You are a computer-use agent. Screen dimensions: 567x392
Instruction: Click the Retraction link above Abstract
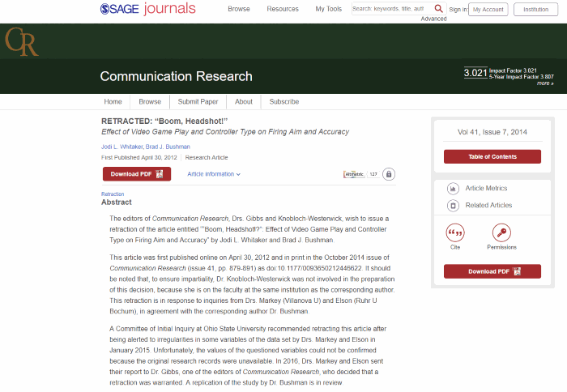[113, 194]
